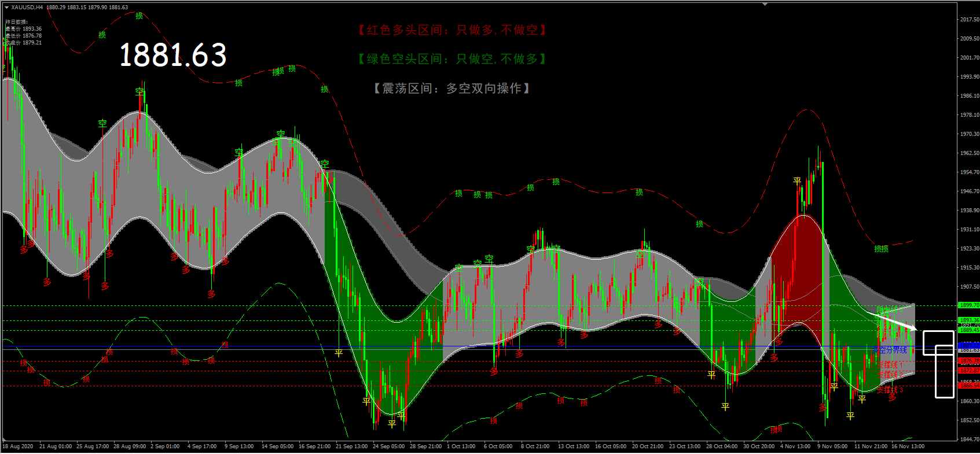The height and width of the screenshot is (454, 980).
Task: Click the blue 1883.12 price tag
Action: click(x=969, y=346)
